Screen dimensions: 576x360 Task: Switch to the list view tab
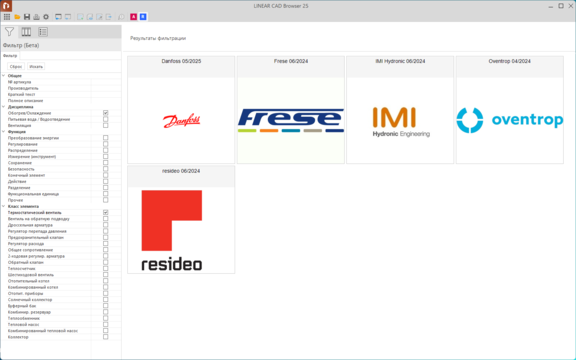click(43, 32)
